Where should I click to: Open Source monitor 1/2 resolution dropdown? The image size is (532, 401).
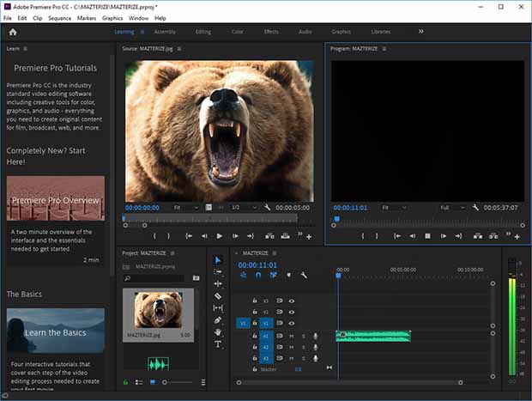(244, 208)
